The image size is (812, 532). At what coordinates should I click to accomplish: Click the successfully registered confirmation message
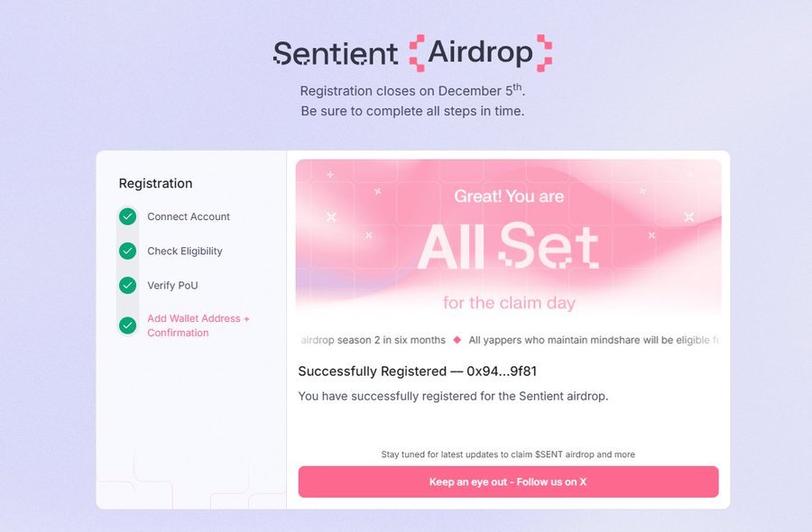453,396
